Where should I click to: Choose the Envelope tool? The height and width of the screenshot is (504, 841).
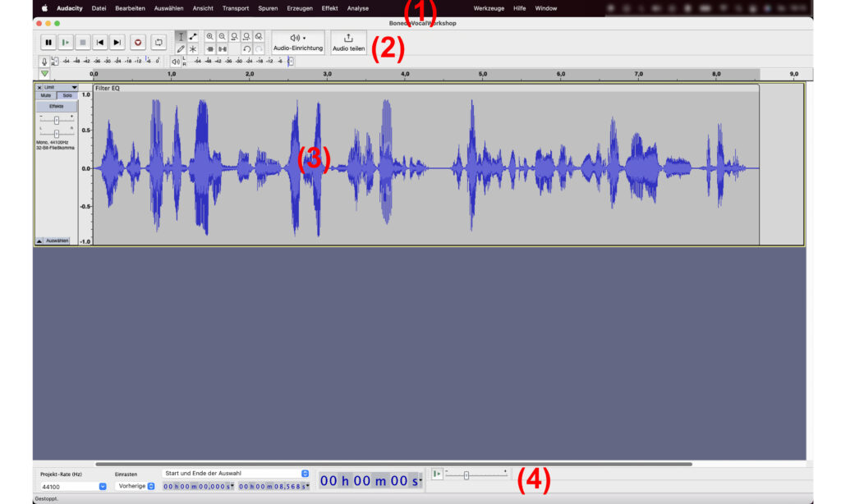192,36
